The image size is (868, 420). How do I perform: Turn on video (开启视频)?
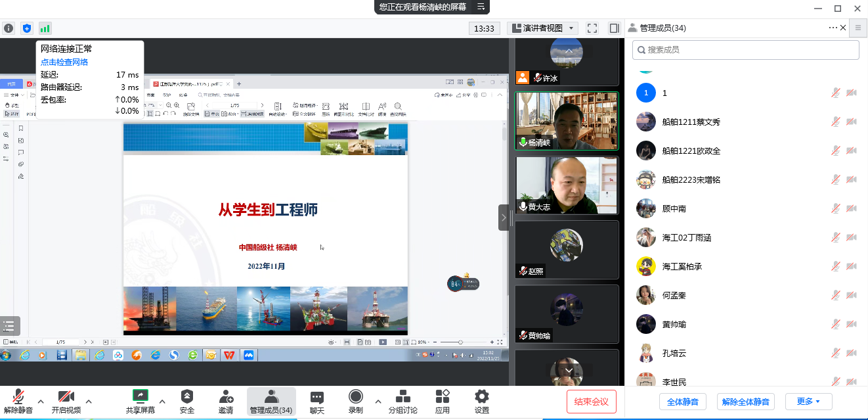tap(66, 397)
